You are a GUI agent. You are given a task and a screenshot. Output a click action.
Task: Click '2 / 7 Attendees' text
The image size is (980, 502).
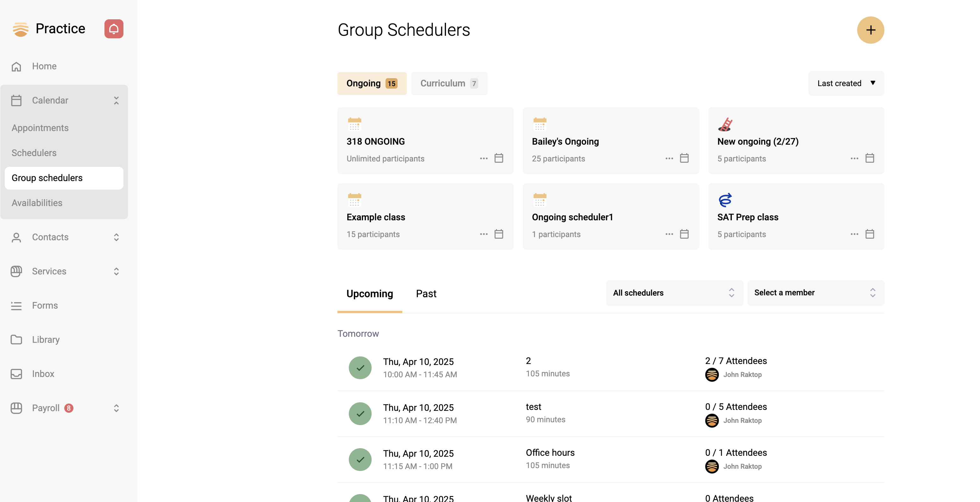pos(736,361)
